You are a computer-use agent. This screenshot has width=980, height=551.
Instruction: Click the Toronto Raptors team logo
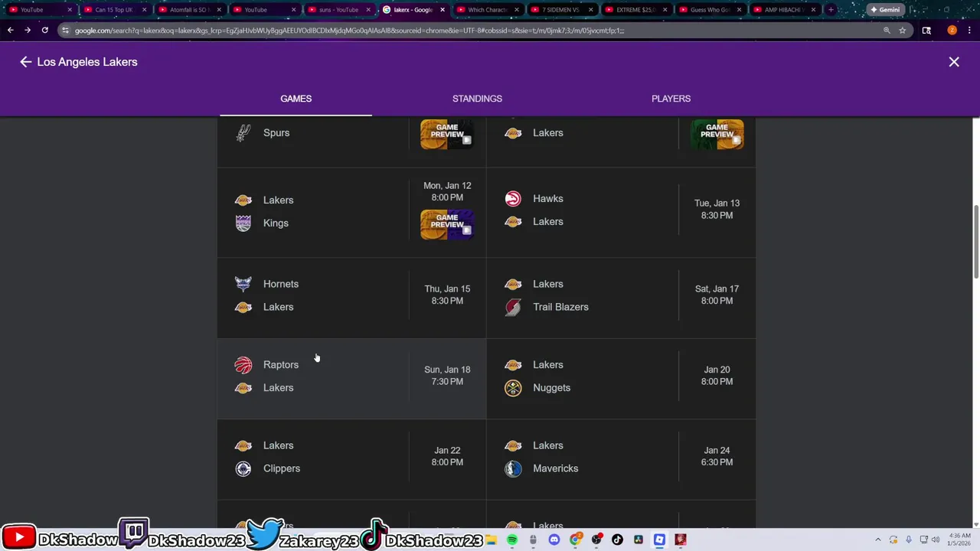coord(243,365)
